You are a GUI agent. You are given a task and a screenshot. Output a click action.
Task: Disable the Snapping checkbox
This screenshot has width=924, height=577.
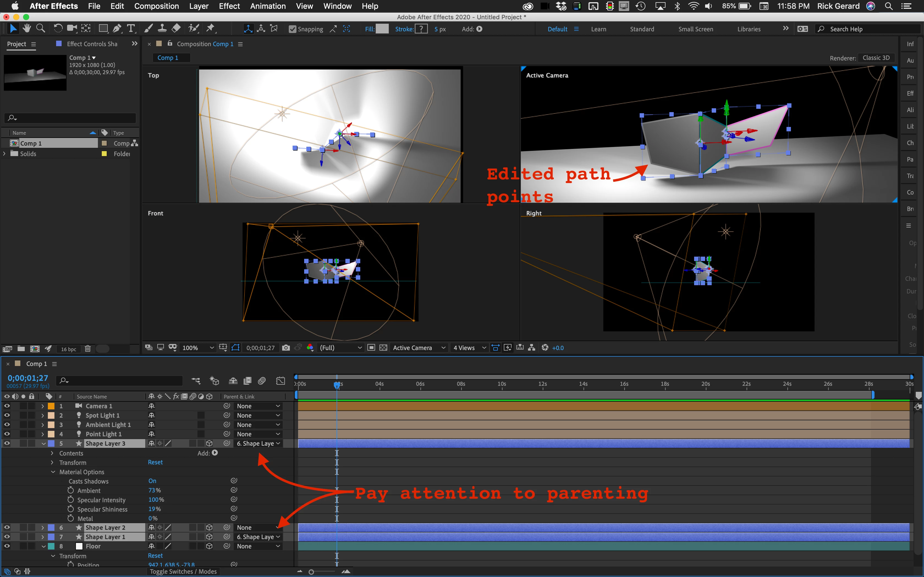[293, 29]
